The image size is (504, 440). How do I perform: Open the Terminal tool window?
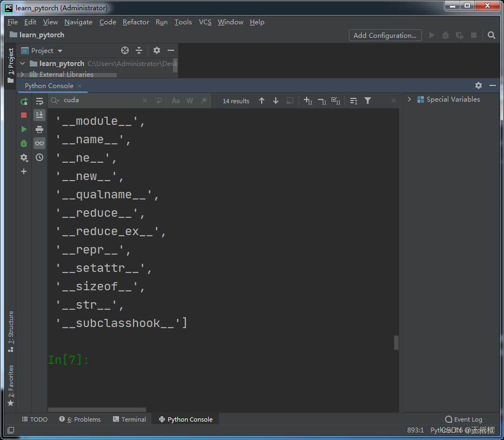[x=130, y=419]
